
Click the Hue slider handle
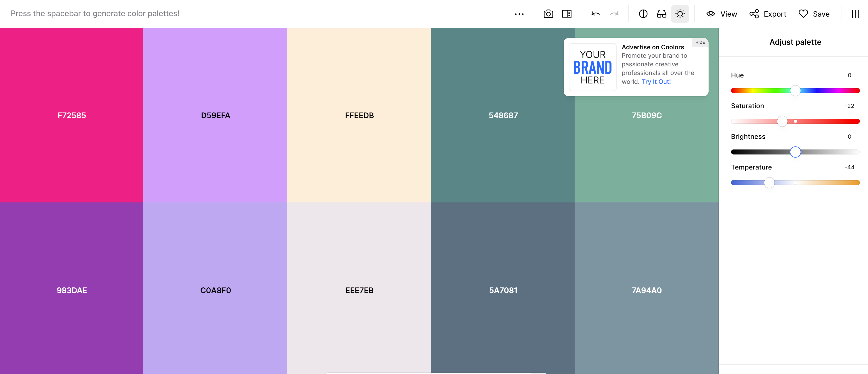(x=795, y=90)
